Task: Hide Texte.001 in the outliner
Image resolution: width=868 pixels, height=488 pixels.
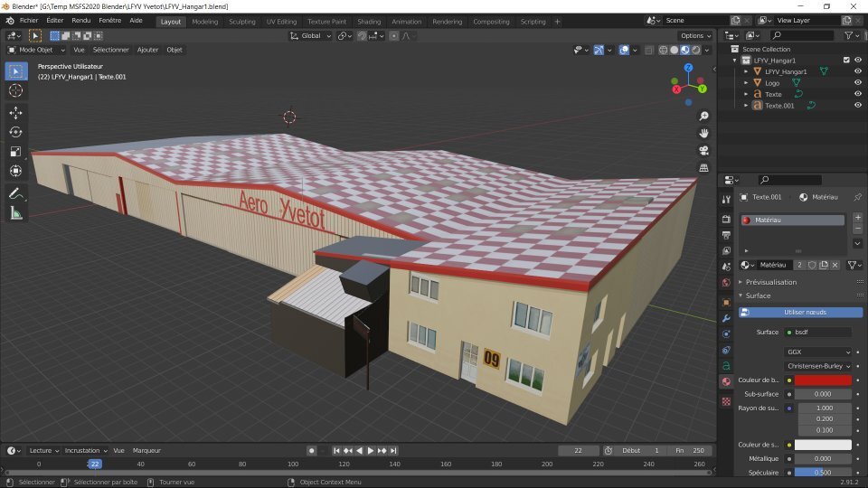Action: [857, 106]
